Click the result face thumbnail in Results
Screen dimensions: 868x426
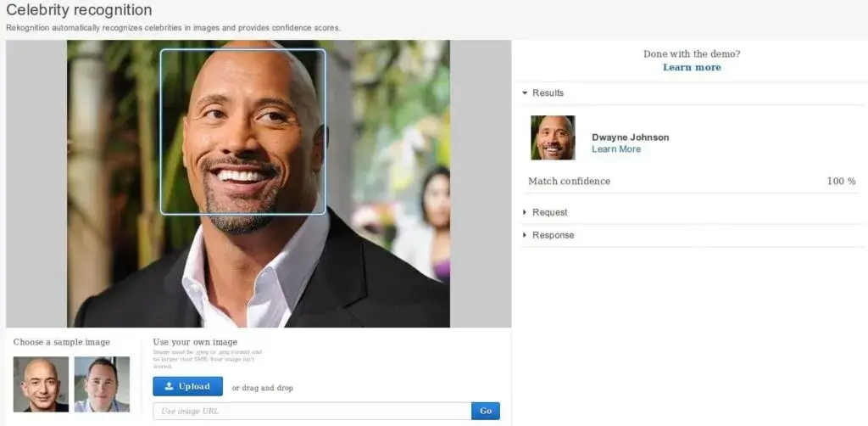pos(553,137)
